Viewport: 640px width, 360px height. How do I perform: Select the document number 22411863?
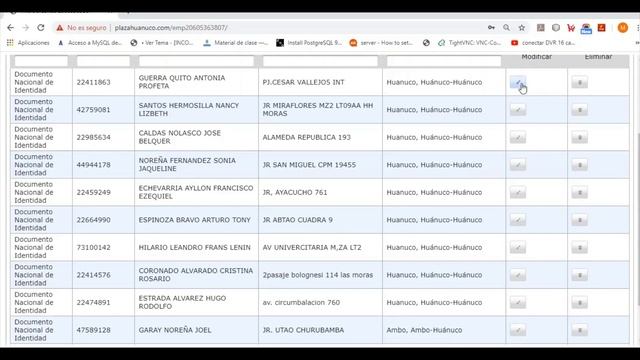coord(93,82)
